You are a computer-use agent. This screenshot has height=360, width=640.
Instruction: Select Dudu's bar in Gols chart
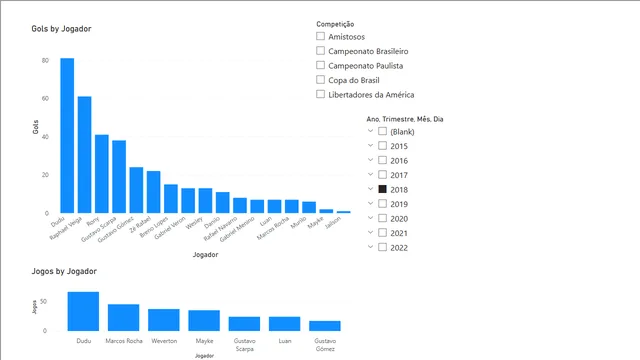pos(67,136)
